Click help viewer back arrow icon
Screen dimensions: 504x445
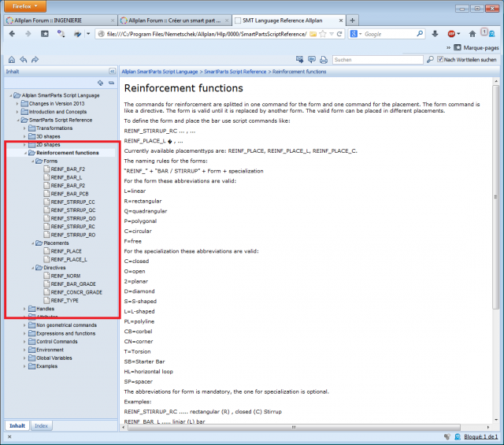click(23, 60)
